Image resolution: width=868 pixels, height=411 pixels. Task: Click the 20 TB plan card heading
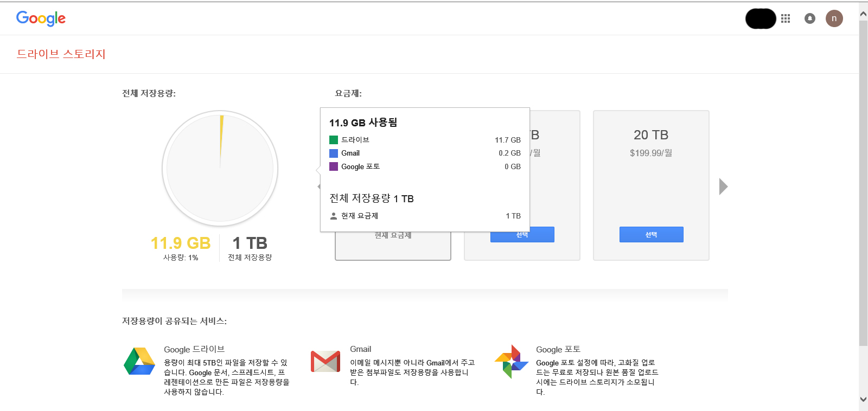click(651, 135)
